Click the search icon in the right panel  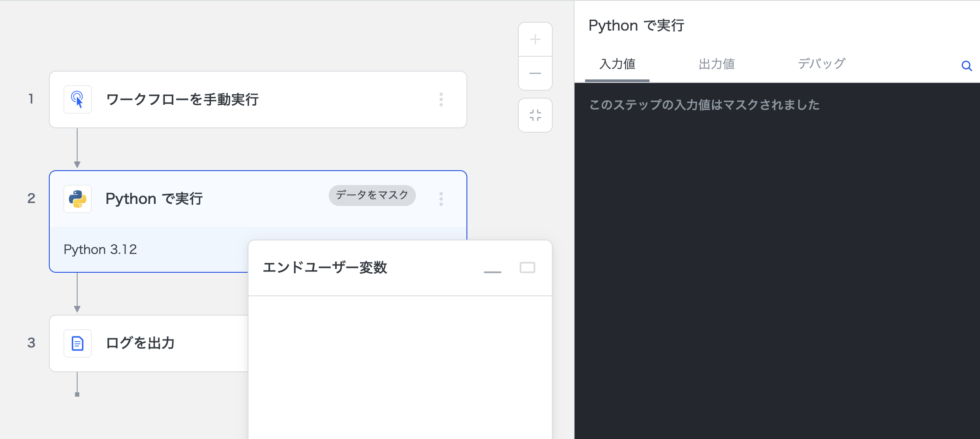(966, 66)
